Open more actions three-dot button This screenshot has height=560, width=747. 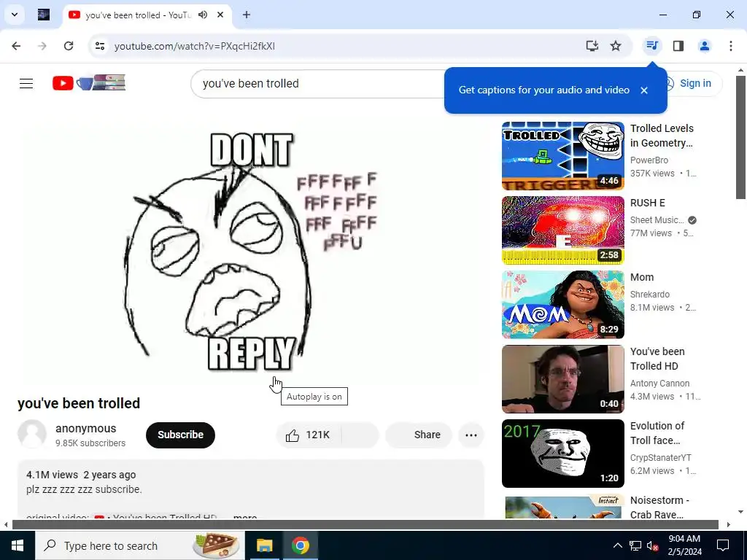[471, 435]
